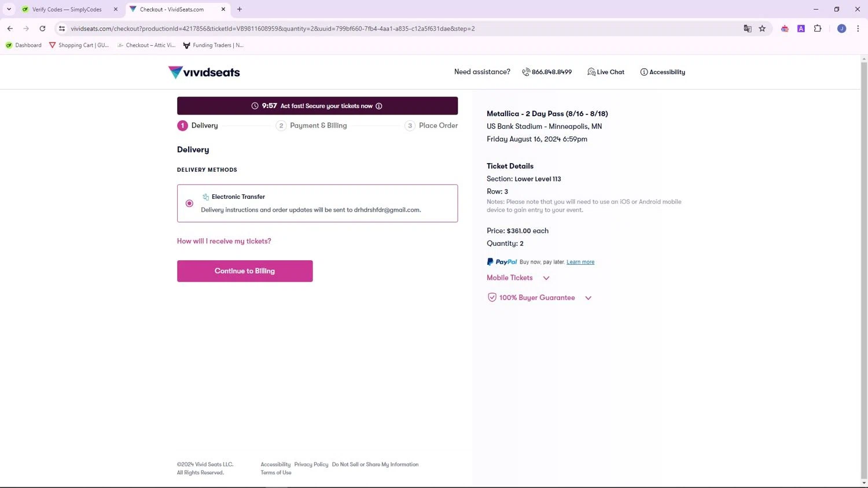This screenshot has height=488, width=868.
Task: Open Chrome three-dot menu
Action: 858,28
